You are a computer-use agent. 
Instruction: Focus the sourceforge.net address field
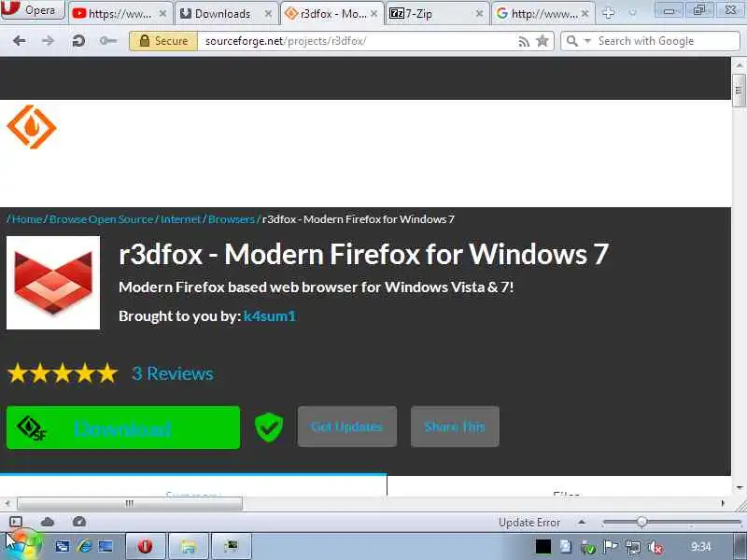(x=355, y=41)
